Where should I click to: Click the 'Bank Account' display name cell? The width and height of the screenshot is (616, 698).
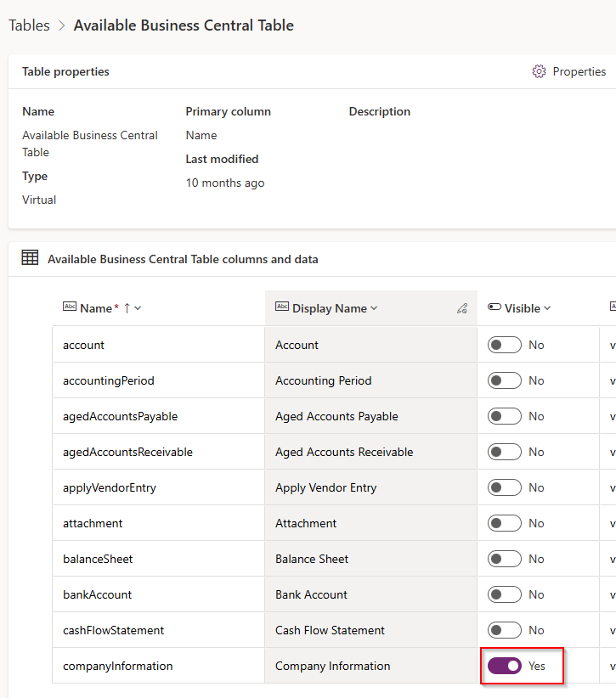pyautogui.click(x=371, y=594)
